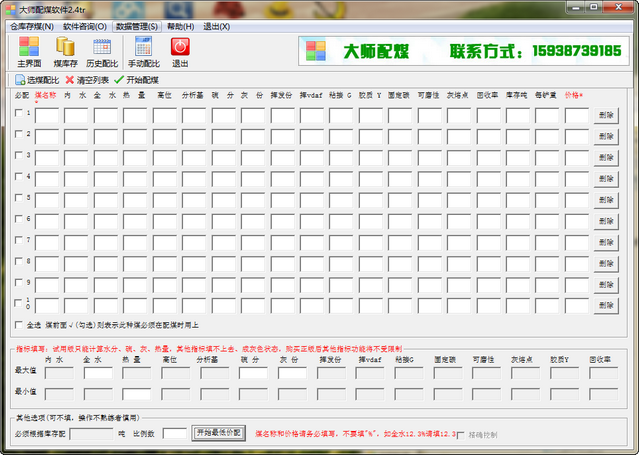Image resolution: width=639 pixels, height=455 pixels.
Task: Click the red 退出 power icon
Action: [x=180, y=51]
